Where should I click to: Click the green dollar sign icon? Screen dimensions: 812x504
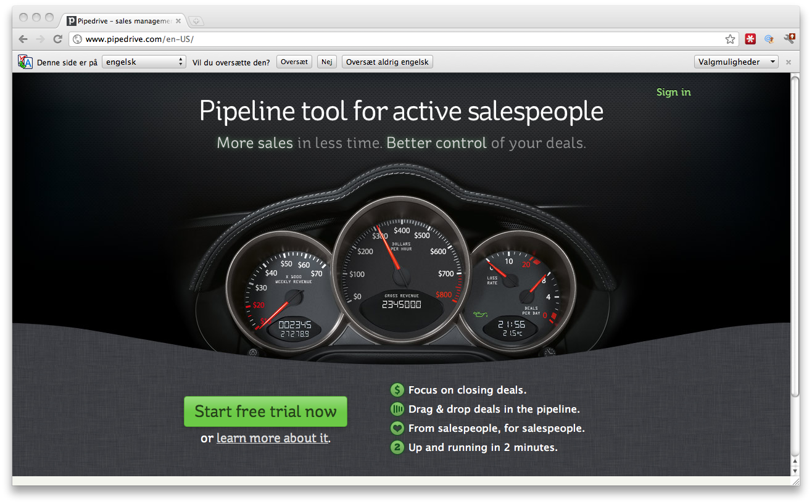397,390
